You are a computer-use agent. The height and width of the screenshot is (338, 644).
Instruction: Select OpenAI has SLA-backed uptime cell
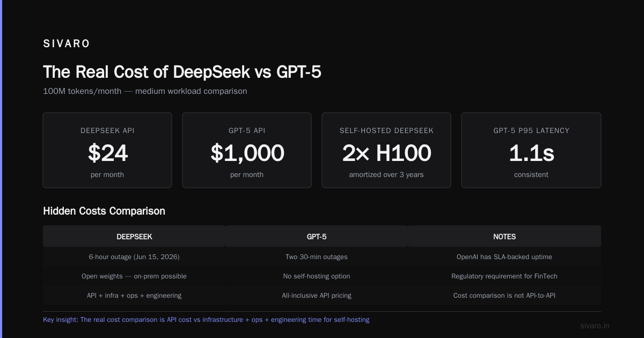(504, 257)
